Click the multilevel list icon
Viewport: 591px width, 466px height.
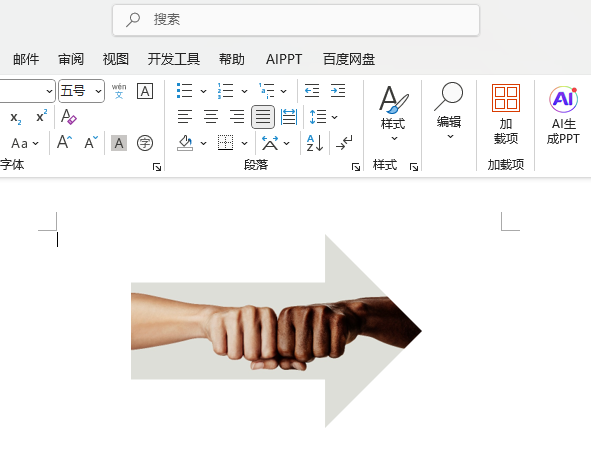[266, 91]
